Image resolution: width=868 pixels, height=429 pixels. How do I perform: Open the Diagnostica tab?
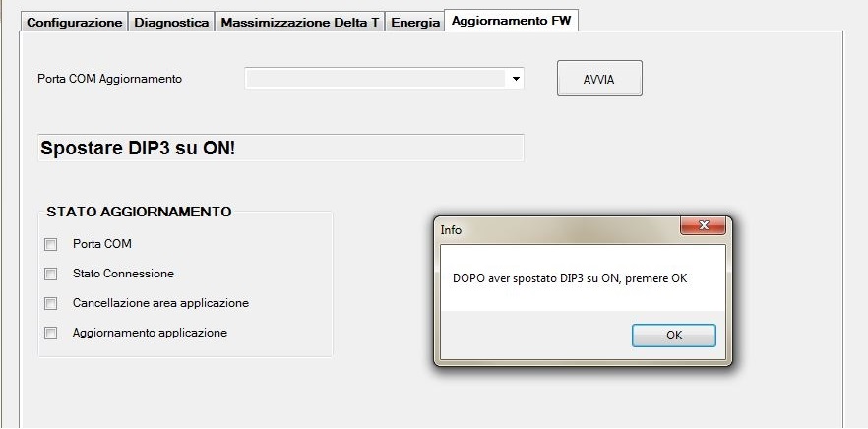pyautogui.click(x=171, y=23)
